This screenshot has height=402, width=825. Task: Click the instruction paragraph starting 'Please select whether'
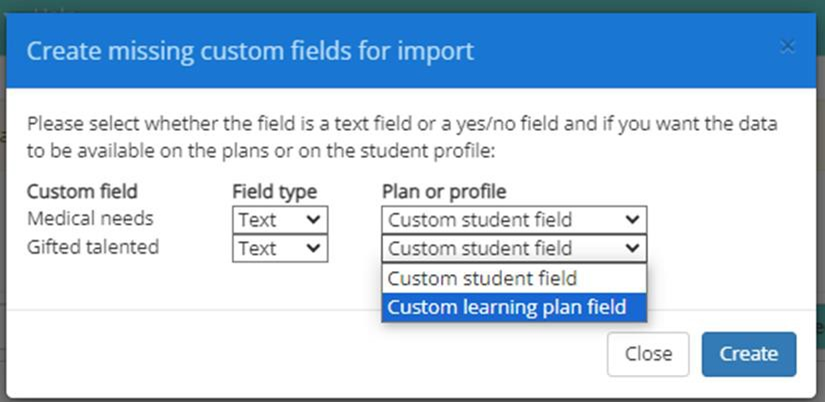pyautogui.click(x=402, y=138)
